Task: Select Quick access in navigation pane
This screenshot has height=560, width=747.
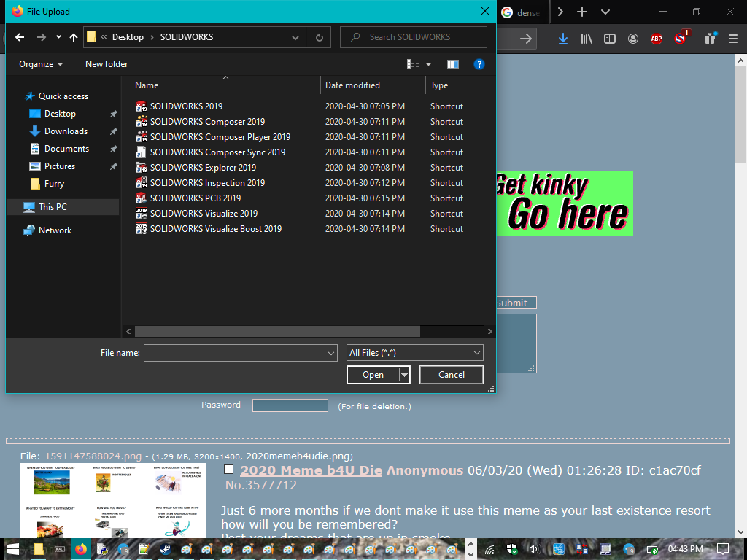Action: (x=63, y=96)
